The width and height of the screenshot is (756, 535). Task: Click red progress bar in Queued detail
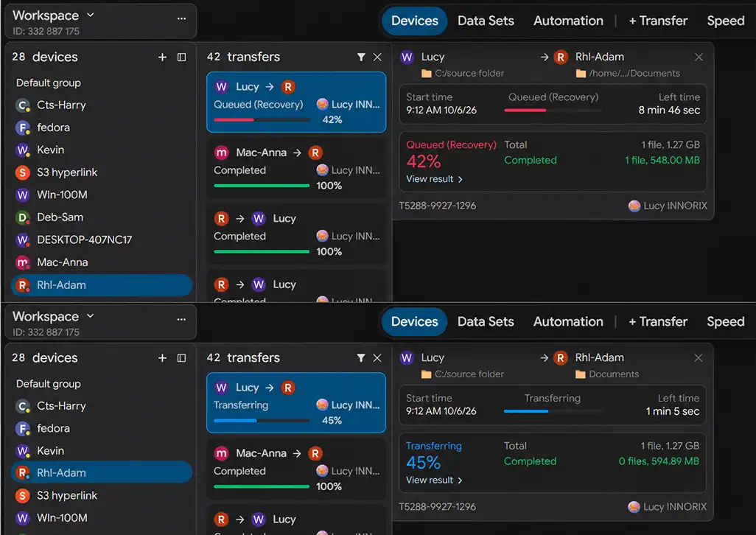click(x=553, y=111)
